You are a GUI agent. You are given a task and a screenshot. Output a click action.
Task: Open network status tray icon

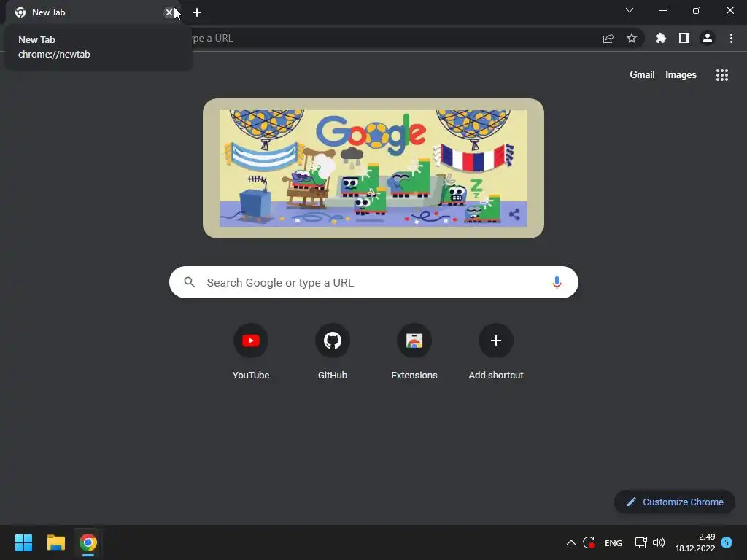[x=640, y=542]
